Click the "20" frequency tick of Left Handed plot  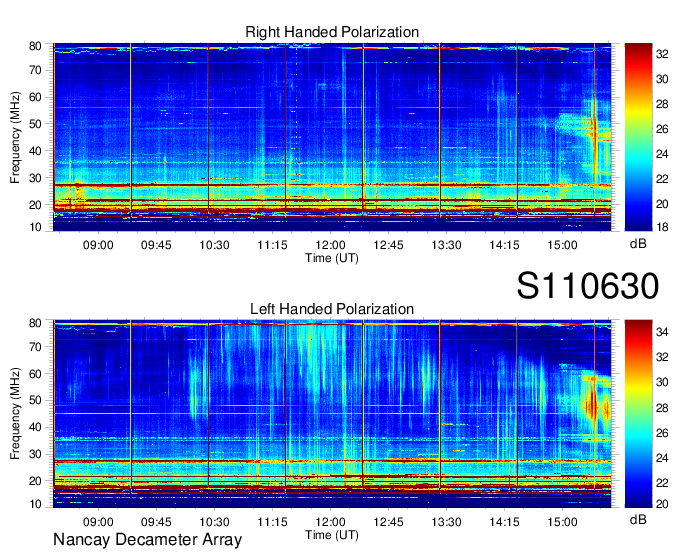pos(35,481)
